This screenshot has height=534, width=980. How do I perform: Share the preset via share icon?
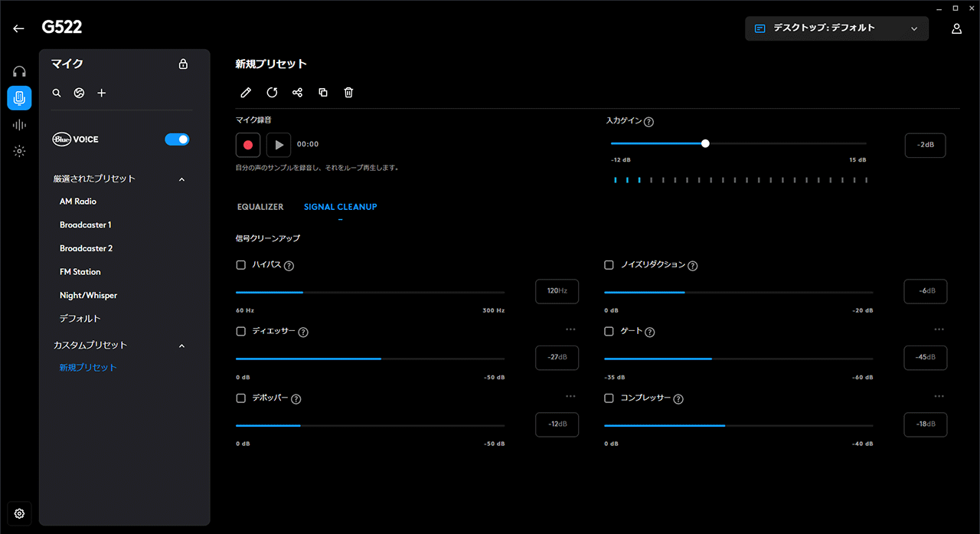point(298,93)
